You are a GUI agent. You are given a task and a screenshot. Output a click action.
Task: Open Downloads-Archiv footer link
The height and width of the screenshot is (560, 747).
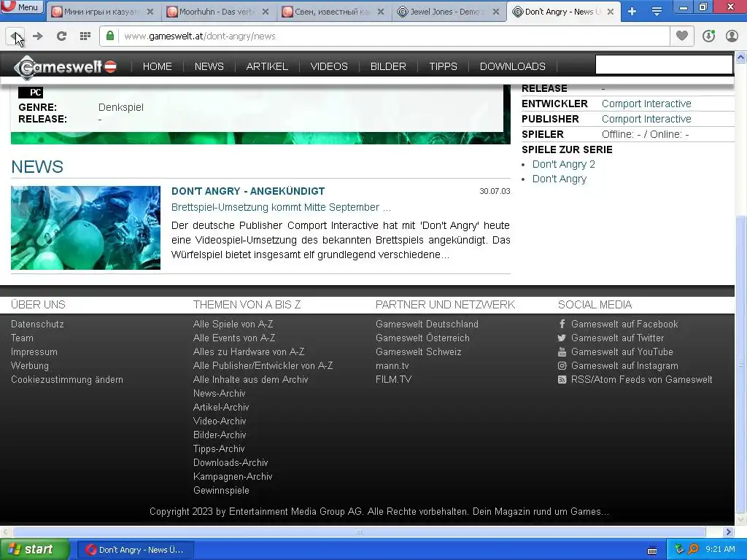coord(231,463)
